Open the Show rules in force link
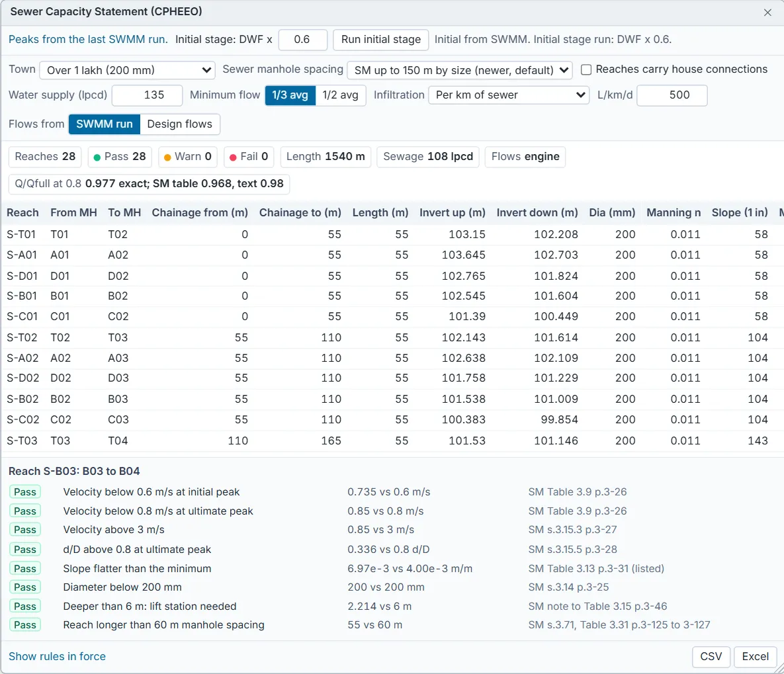The height and width of the screenshot is (674, 784). (x=57, y=657)
